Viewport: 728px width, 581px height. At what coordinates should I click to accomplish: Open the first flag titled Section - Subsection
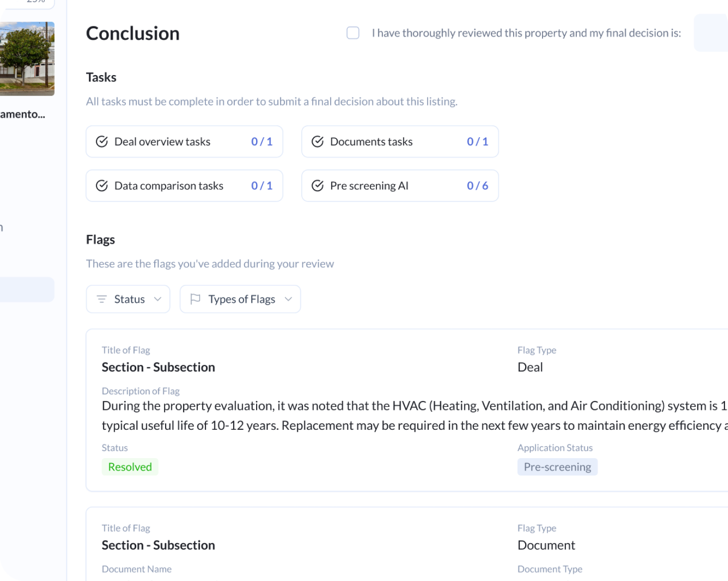(159, 367)
